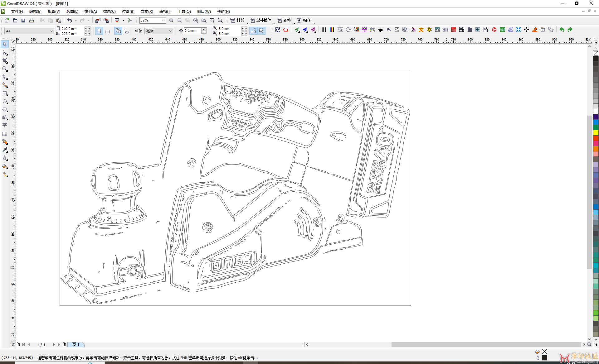This screenshot has width=599, height=364.
Task: Select the Ellipse tool
Action: coord(5,101)
